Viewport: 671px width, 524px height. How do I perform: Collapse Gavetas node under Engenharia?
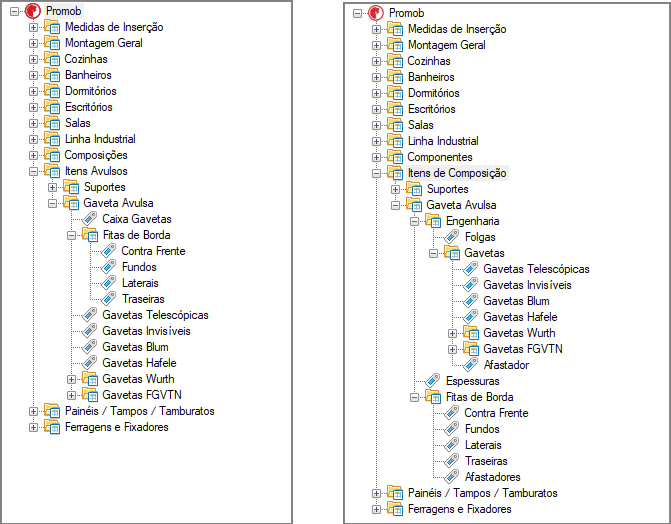[433, 253]
